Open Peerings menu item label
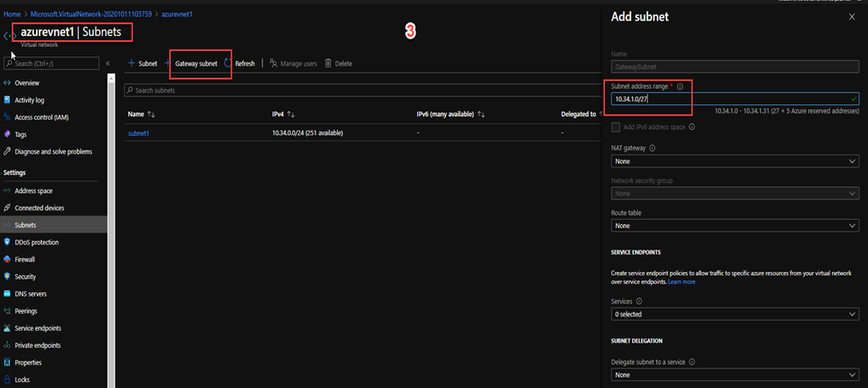The width and height of the screenshot is (868, 388). [26, 311]
